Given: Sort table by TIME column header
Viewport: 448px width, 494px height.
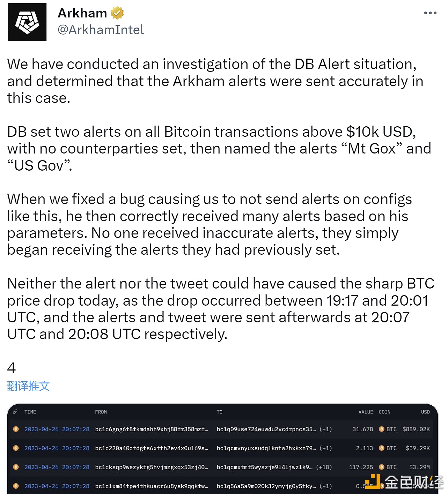Looking at the screenshot, I should tap(30, 412).
